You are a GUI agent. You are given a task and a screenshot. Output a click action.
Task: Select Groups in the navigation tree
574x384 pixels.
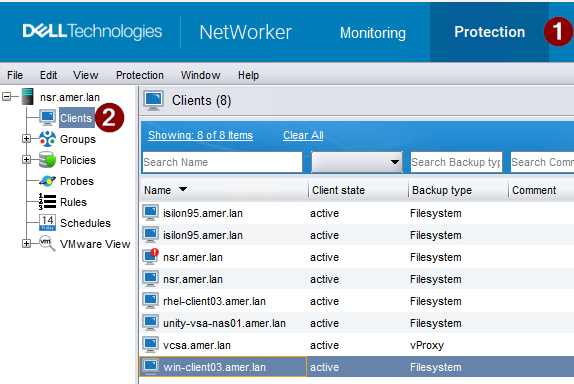[x=78, y=139]
